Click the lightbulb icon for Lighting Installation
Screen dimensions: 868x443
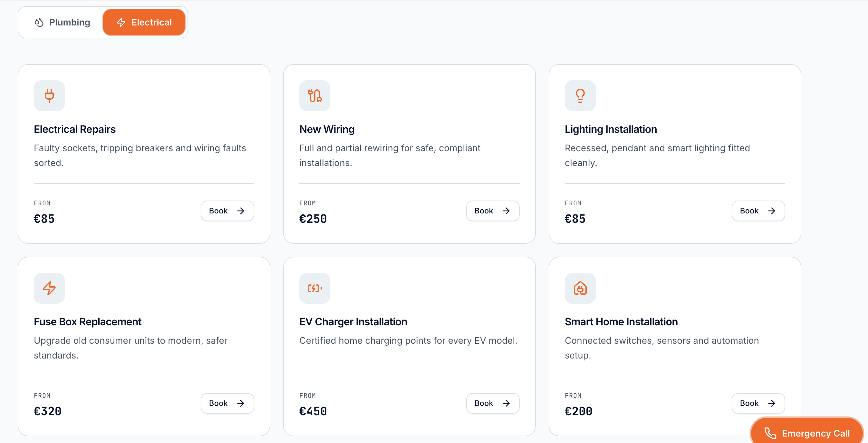pos(580,95)
